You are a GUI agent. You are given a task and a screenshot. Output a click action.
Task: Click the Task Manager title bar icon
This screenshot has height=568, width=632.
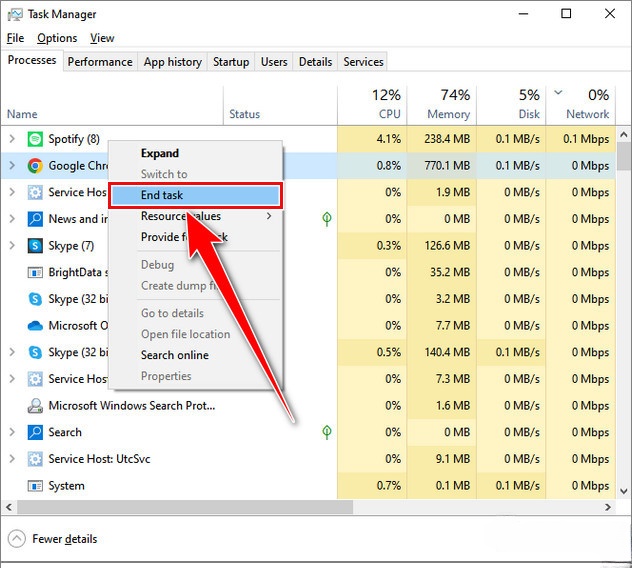click(x=15, y=15)
